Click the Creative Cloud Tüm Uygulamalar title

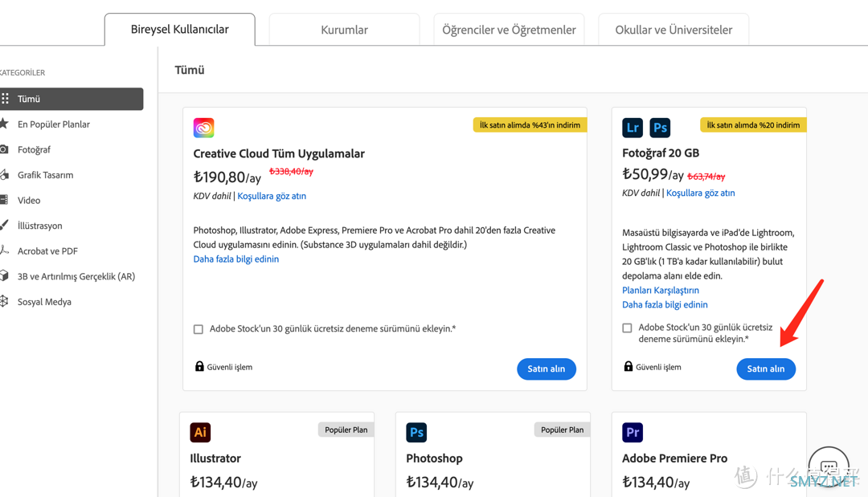tap(279, 153)
